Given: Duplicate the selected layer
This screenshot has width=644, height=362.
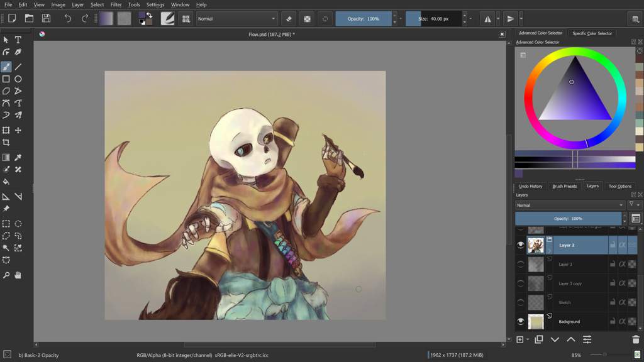Looking at the screenshot, I should (x=539, y=339).
